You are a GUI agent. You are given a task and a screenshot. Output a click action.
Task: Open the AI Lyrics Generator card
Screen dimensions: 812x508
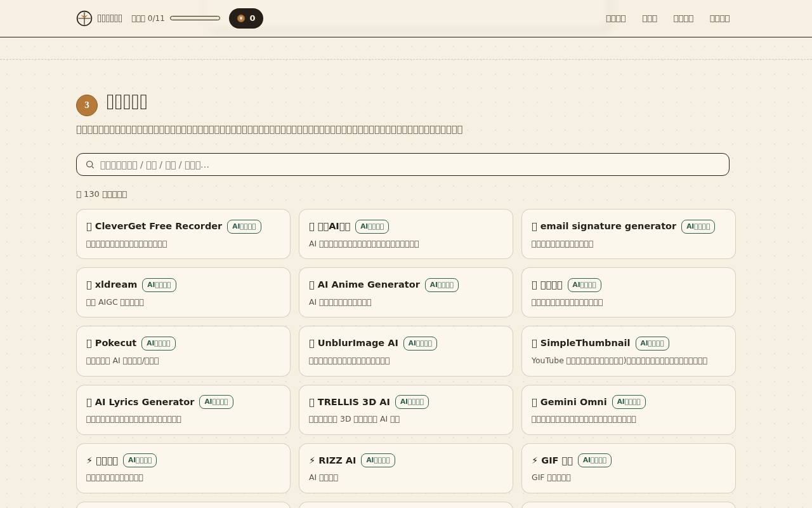pos(183,410)
